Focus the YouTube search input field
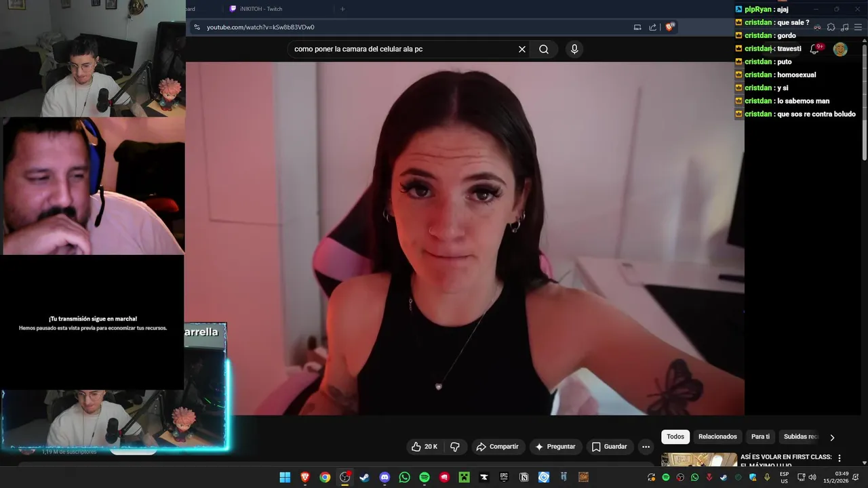The image size is (868, 488). pyautogui.click(x=403, y=49)
